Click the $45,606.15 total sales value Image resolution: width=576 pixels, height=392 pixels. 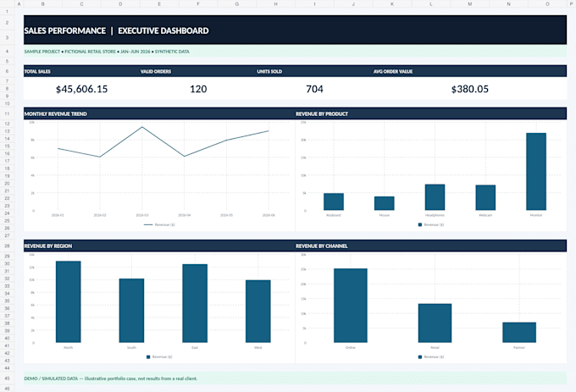pyautogui.click(x=81, y=89)
